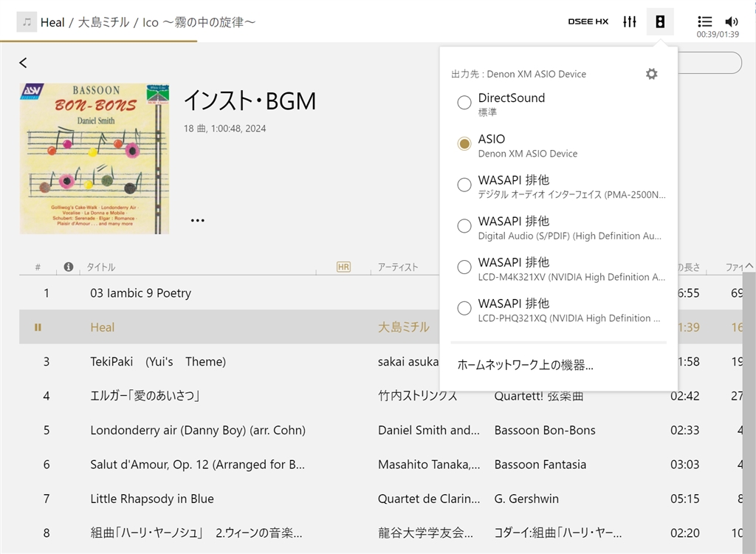Select WASAPI exclusive LCD-M4K321XV output

click(x=464, y=267)
